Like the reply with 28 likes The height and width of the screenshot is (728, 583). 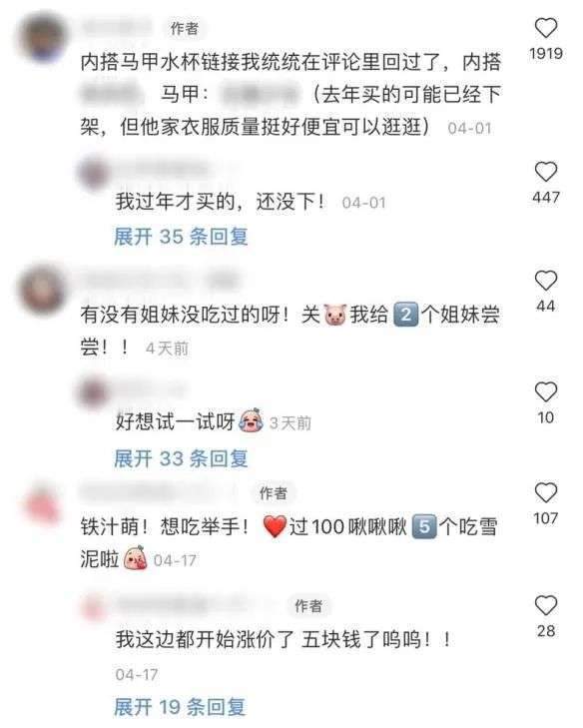point(546,605)
